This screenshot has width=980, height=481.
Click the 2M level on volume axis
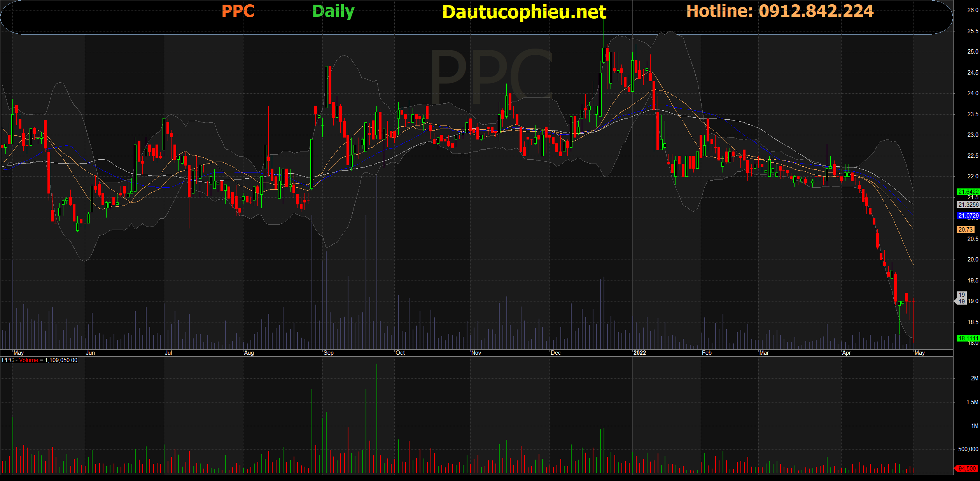(974, 378)
